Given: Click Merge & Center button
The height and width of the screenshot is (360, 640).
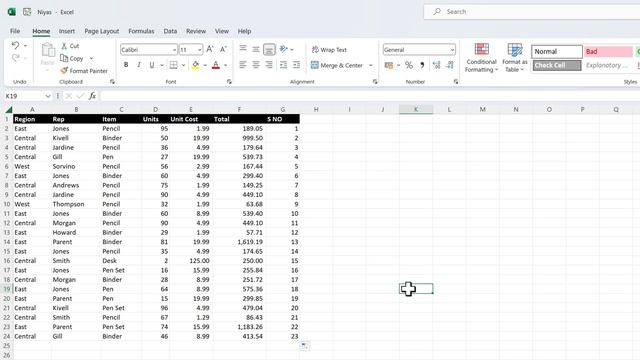Looking at the screenshot, I should point(337,65).
